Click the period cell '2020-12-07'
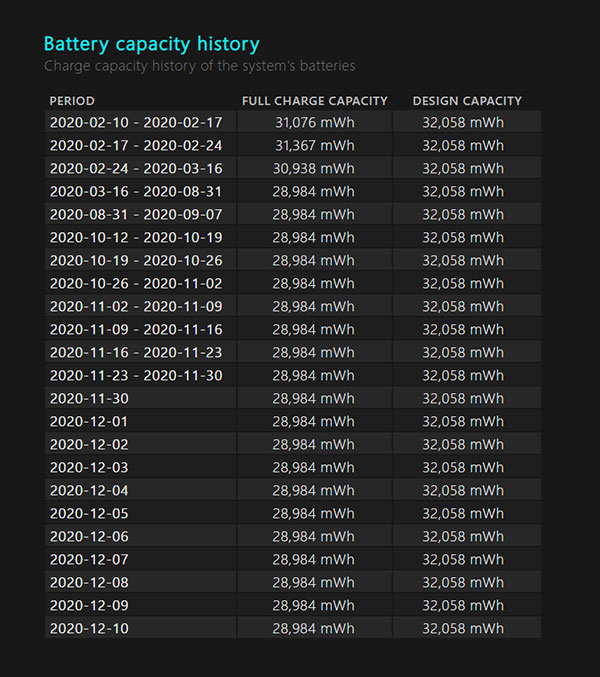The width and height of the screenshot is (600, 677). tap(89, 560)
